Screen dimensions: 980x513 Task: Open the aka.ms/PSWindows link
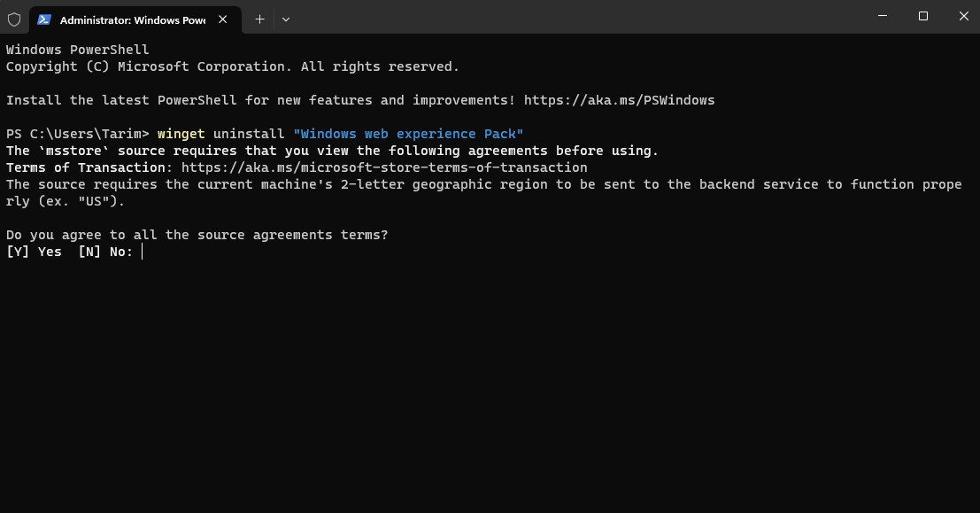[x=619, y=100]
